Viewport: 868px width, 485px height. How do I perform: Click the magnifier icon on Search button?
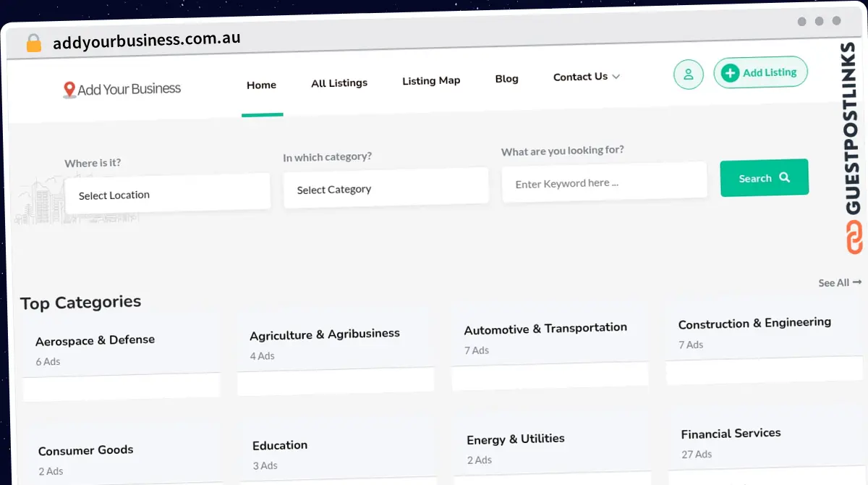(785, 177)
